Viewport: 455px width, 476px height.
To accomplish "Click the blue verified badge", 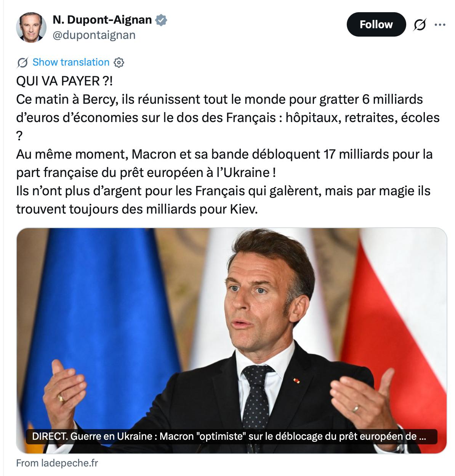I will point(161,19).
